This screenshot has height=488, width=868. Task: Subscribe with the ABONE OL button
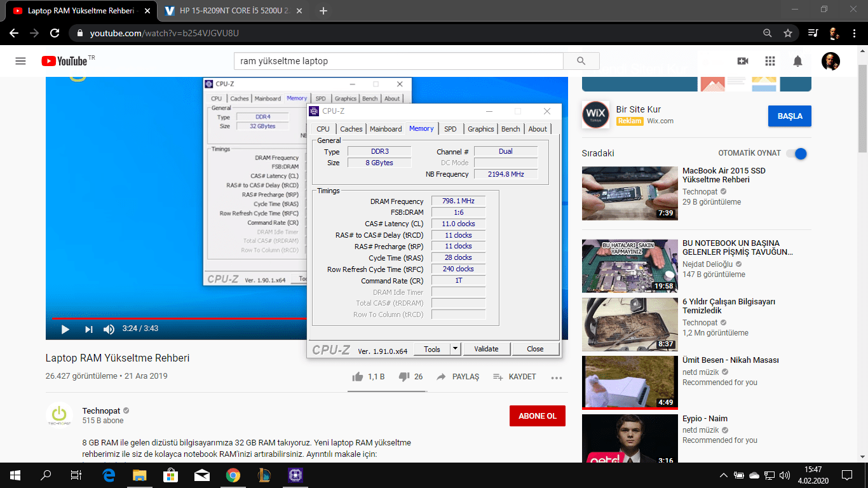538,416
